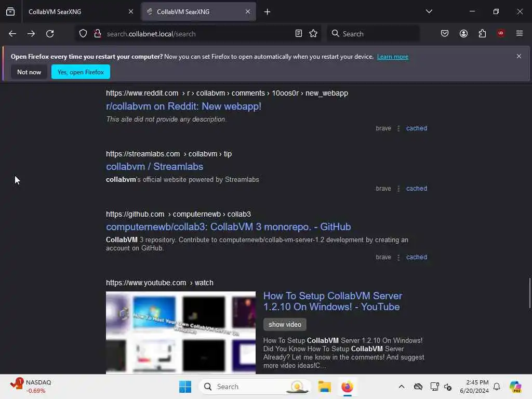Open How To Setup CollabVM YouTube result

333,301
